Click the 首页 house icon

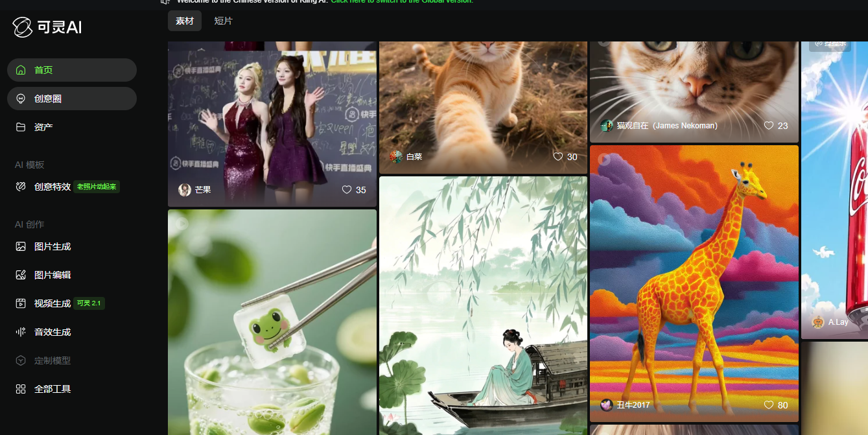pyautogui.click(x=21, y=70)
